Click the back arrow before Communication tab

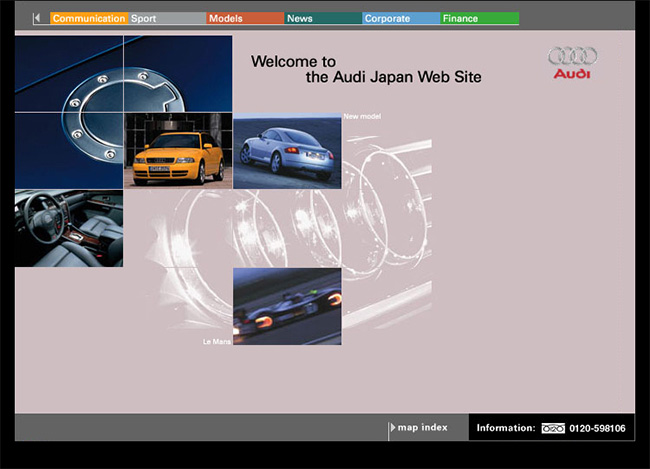coord(38,18)
